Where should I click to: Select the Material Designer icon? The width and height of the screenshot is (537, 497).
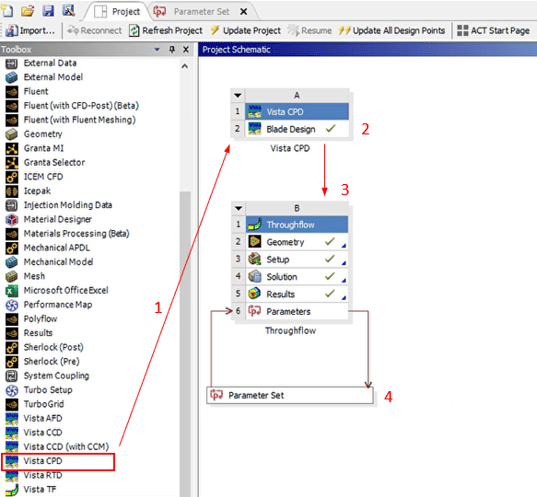tap(11, 220)
